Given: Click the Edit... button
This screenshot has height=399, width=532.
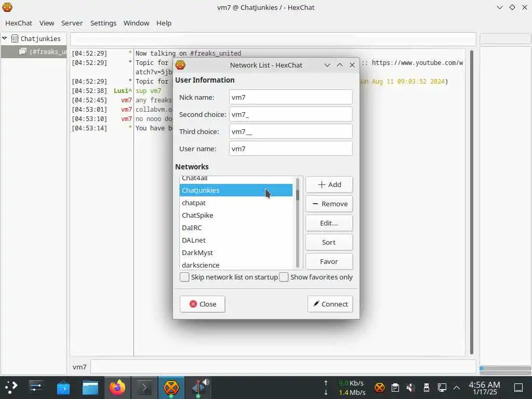Looking at the screenshot, I should (x=329, y=223).
